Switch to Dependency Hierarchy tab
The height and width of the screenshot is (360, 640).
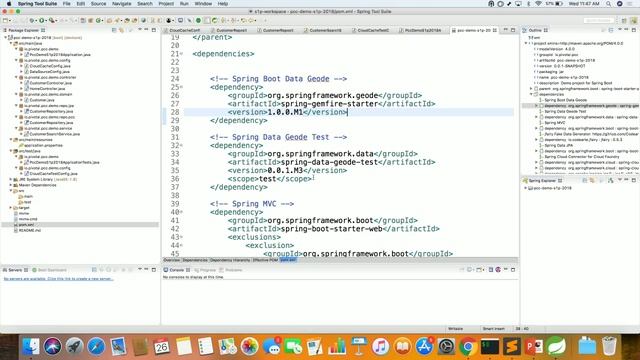coord(229,260)
